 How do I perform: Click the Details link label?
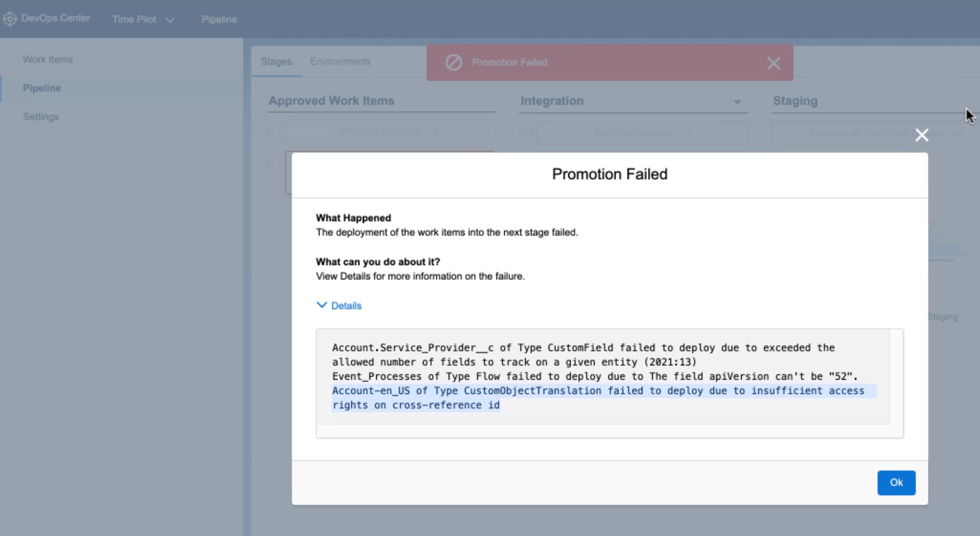pos(346,306)
